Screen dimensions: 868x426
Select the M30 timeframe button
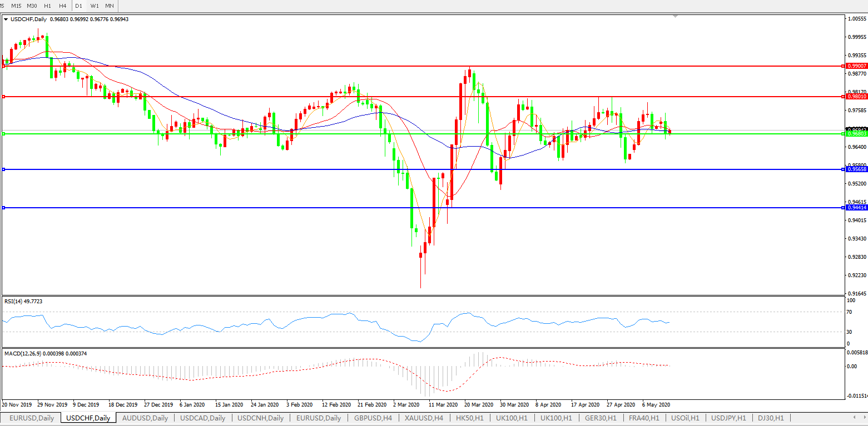[x=32, y=6]
